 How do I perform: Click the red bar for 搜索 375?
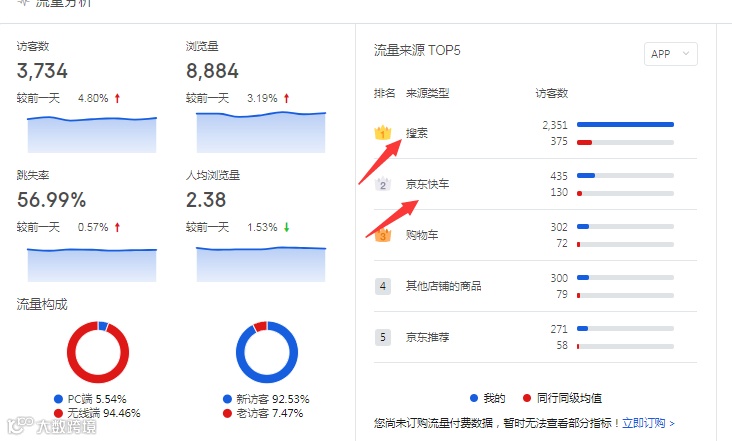click(584, 142)
